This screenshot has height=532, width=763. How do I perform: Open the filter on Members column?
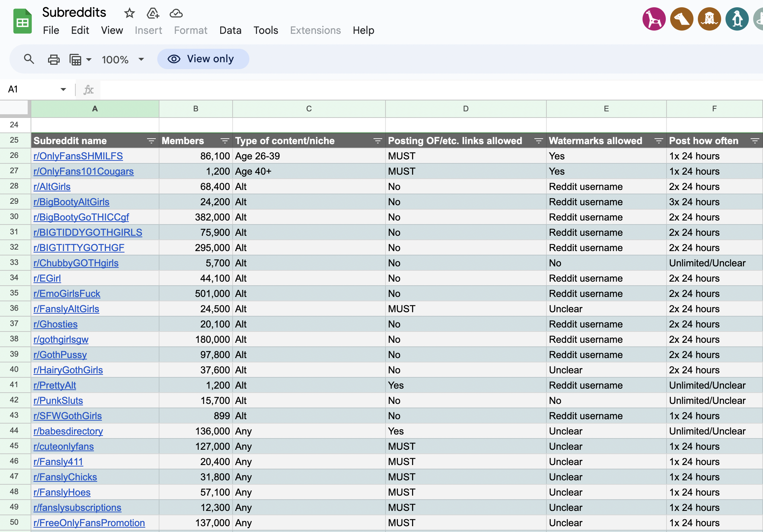pyautogui.click(x=225, y=141)
